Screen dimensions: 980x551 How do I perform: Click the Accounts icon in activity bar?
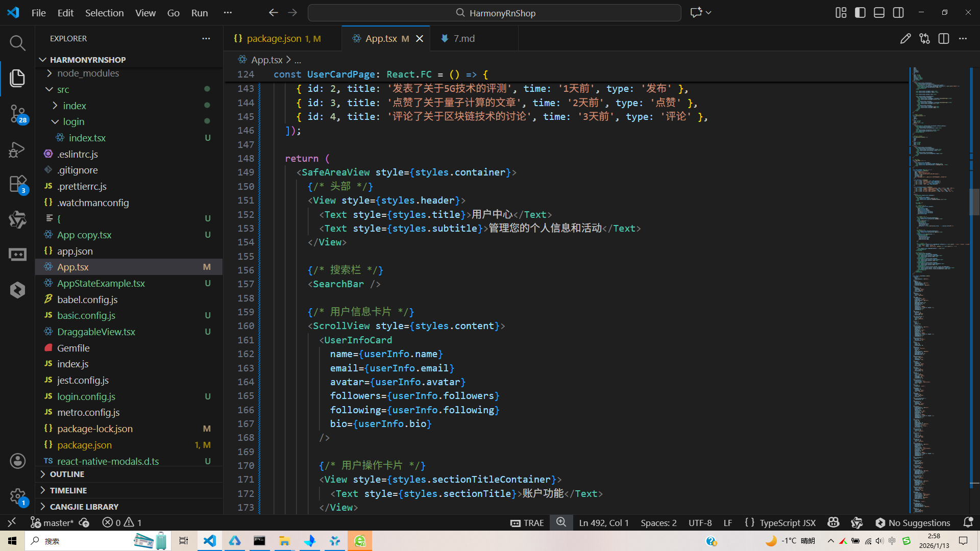click(17, 461)
